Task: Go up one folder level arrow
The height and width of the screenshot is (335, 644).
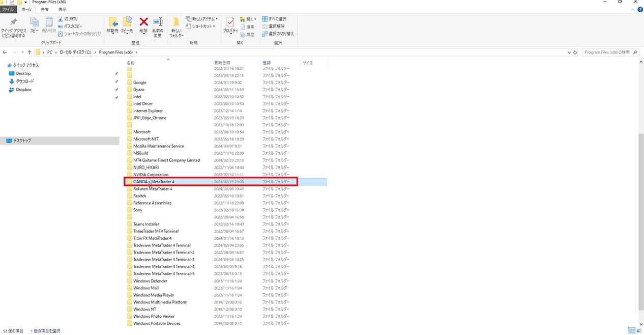Action: pos(30,52)
